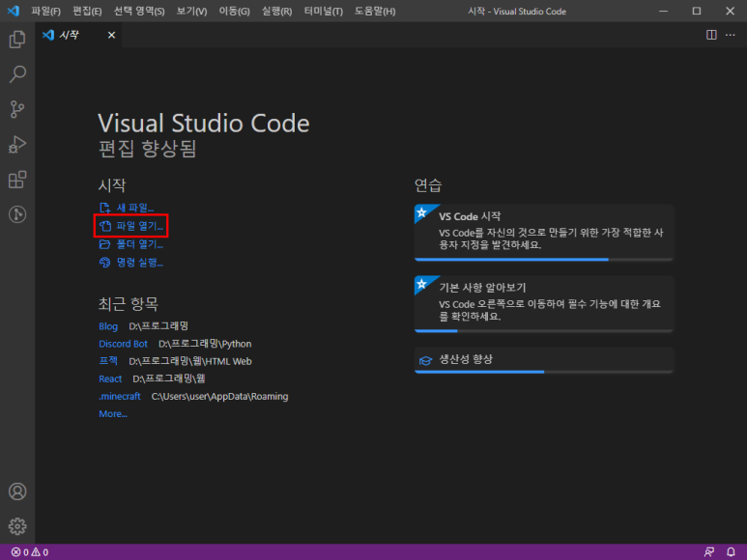Open the Extensions view
This screenshot has height=560, width=747.
click(17, 180)
